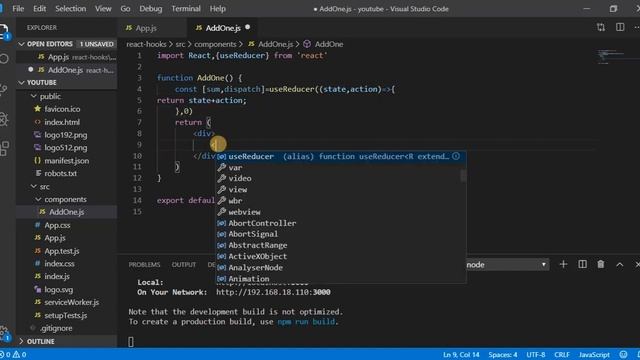The width and height of the screenshot is (640, 360).
Task: Select the webview autocomplete suggestion
Action: pos(341,212)
